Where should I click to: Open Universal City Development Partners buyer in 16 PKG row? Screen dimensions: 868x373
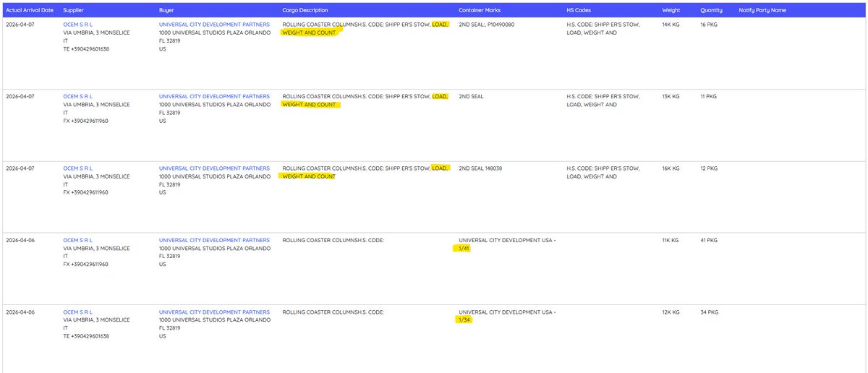point(214,24)
